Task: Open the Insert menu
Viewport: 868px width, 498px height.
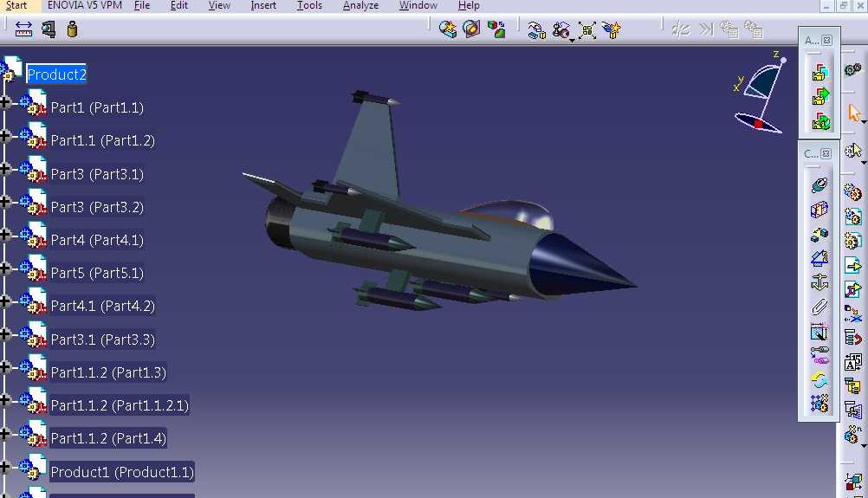Action: click(x=263, y=5)
